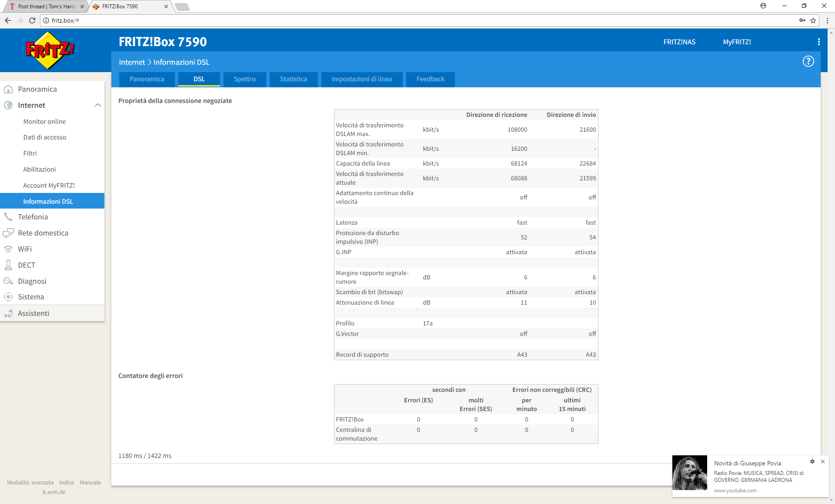Open Telefonia via its phone icon
Image resolution: width=835 pixels, height=504 pixels.
(x=8, y=217)
